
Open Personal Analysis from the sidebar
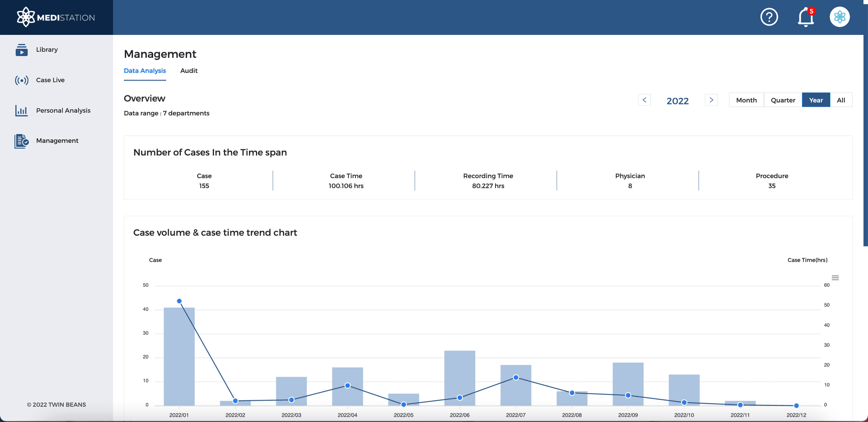63,110
